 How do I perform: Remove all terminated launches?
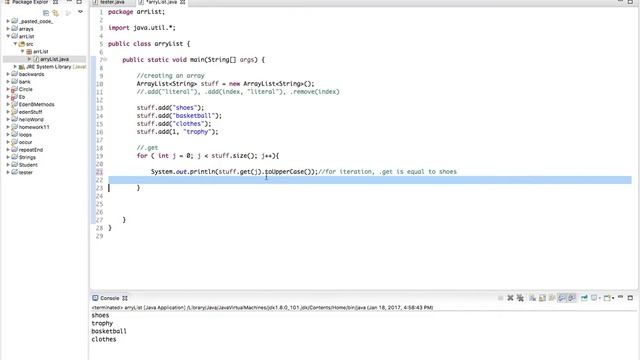pos(520,298)
